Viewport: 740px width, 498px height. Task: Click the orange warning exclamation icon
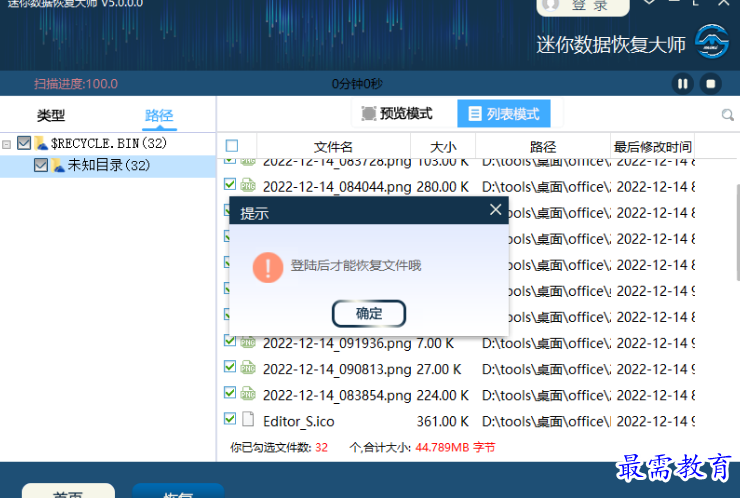[x=268, y=267]
